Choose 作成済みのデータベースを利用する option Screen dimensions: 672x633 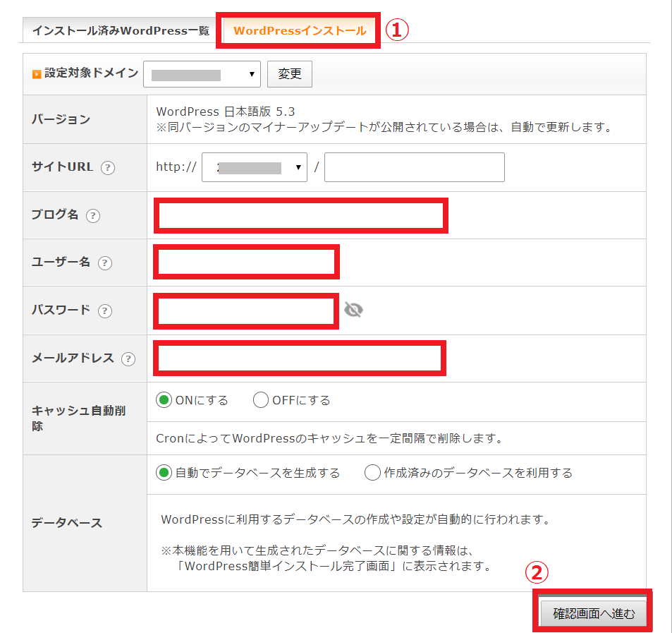pyautogui.click(x=372, y=473)
